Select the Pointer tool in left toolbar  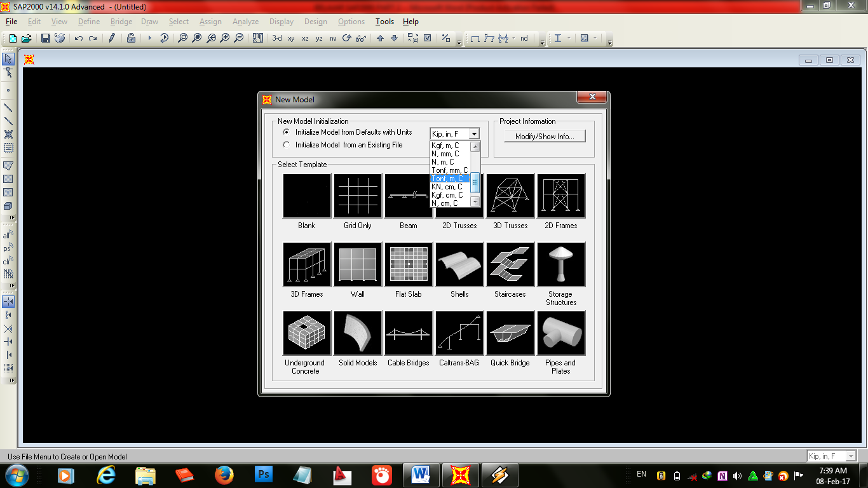coord(8,59)
